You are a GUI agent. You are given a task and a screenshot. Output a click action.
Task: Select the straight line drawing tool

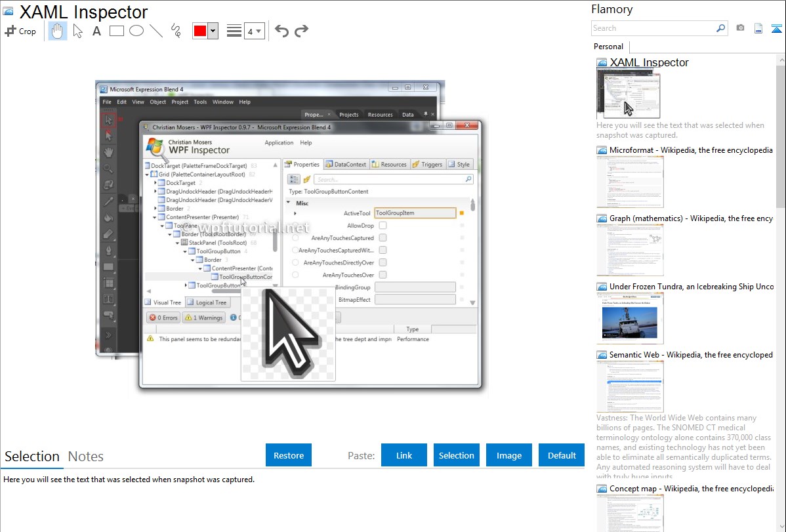(x=156, y=31)
